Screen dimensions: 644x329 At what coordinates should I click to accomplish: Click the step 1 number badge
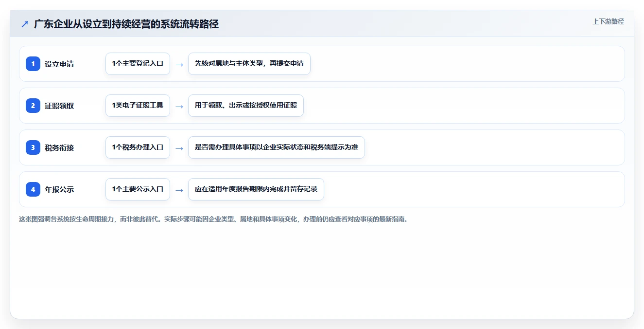click(x=33, y=64)
